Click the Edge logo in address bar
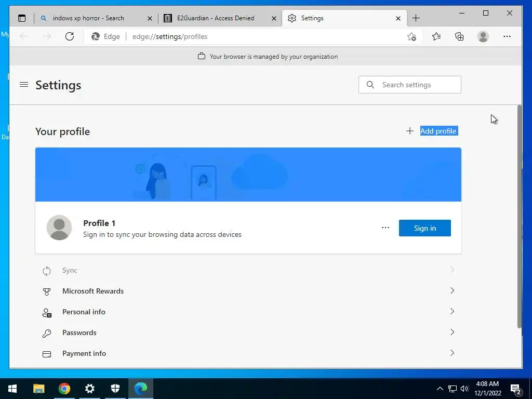 96,36
